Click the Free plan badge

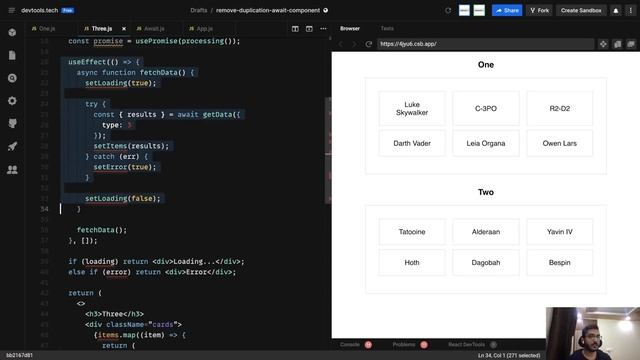(68, 11)
